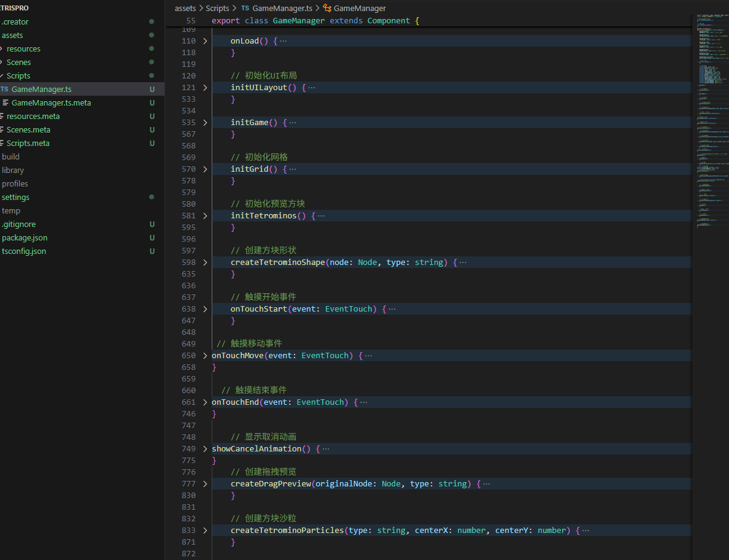Open tsconfig.json in the explorer

click(24, 251)
